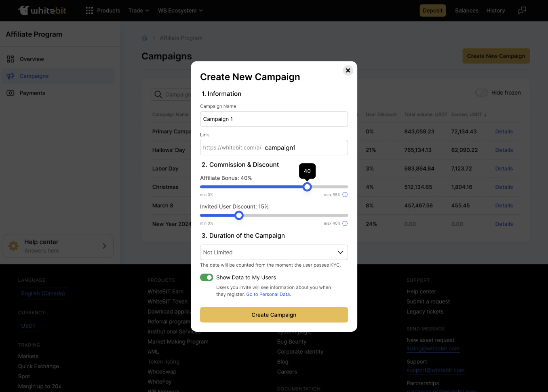Viewport: 548px width, 392px height.
Task: Click the Affiliate Bonus max info icon
Action: 345,195
